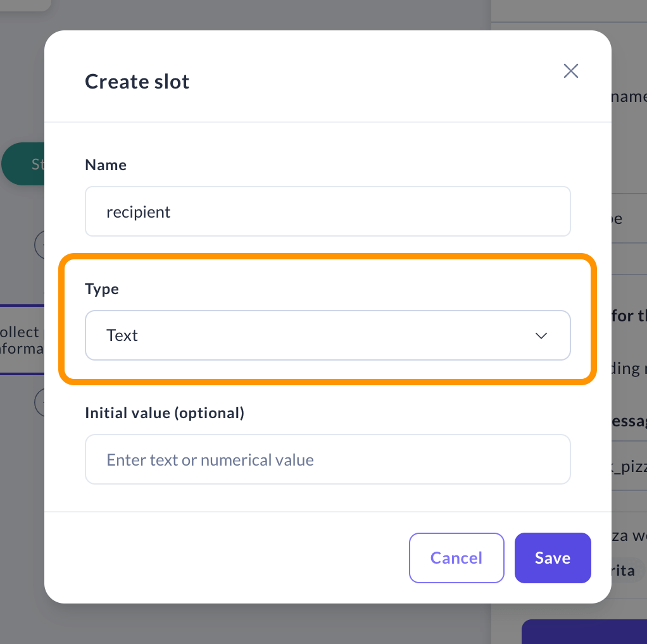Click the dark purple button at bottom right
647x644 pixels.
point(582,631)
